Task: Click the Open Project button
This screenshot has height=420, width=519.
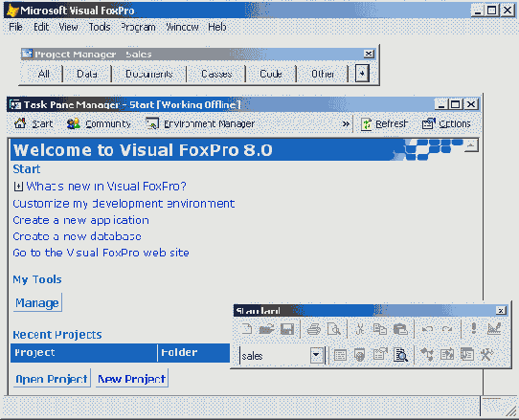Action: coord(52,378)
